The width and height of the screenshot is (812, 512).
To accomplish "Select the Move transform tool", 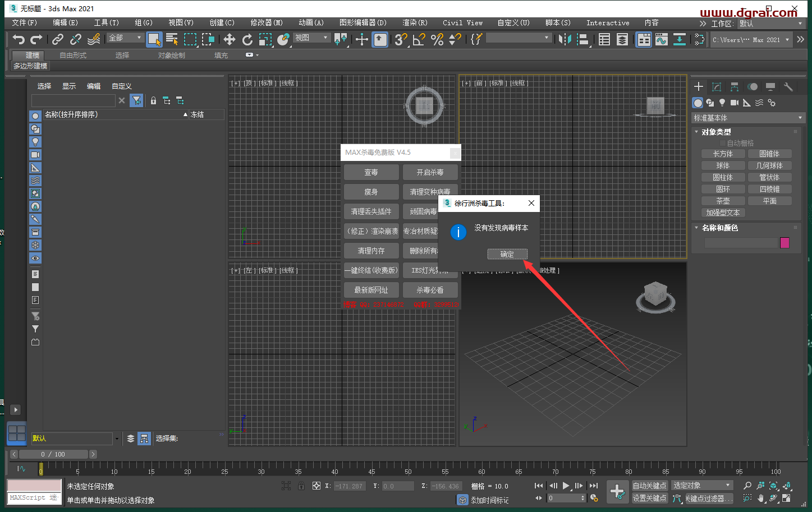I will [229, 39].
